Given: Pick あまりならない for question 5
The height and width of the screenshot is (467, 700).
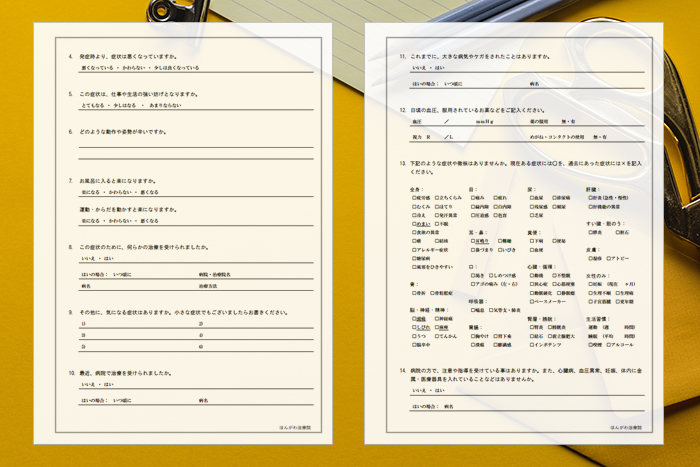Looking at the screenshot, I should tap(163, 103).
